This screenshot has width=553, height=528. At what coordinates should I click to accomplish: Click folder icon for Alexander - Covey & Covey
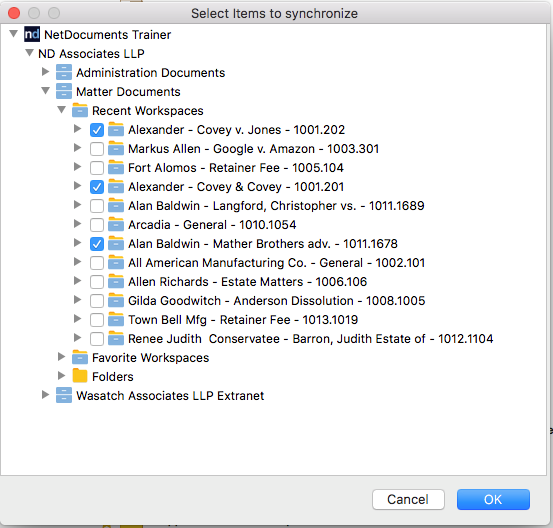point(116,186)
